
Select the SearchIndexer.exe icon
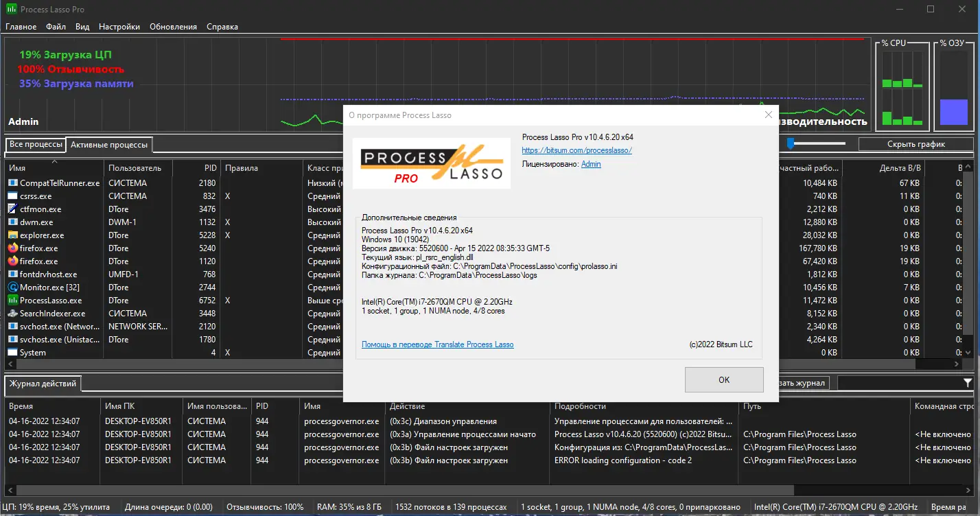(x=13, y=314)
